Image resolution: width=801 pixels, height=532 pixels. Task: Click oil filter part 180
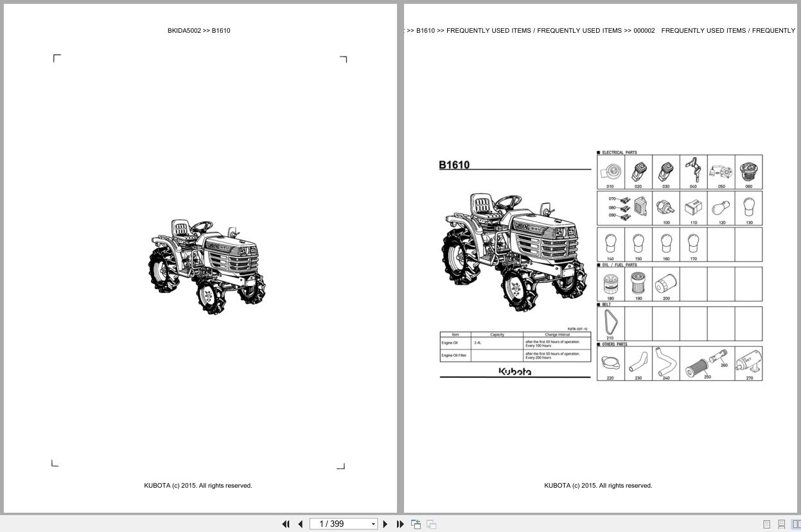point(611,283)
